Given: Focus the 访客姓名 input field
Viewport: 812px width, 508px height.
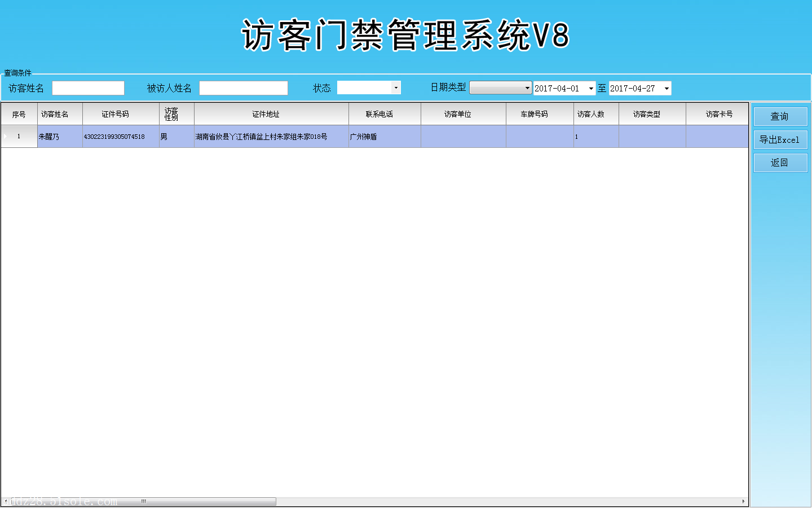Looking at the screenshot, I should click(88, 88).
